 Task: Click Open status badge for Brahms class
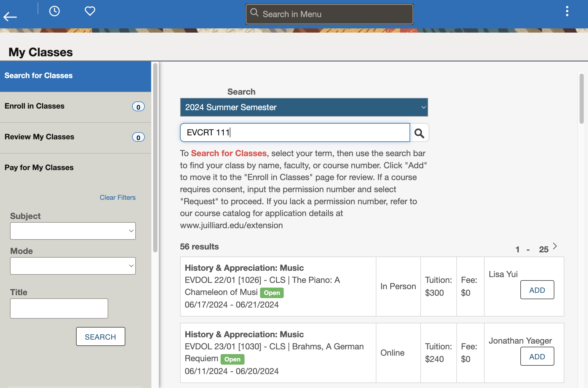[x=232, y=359]
